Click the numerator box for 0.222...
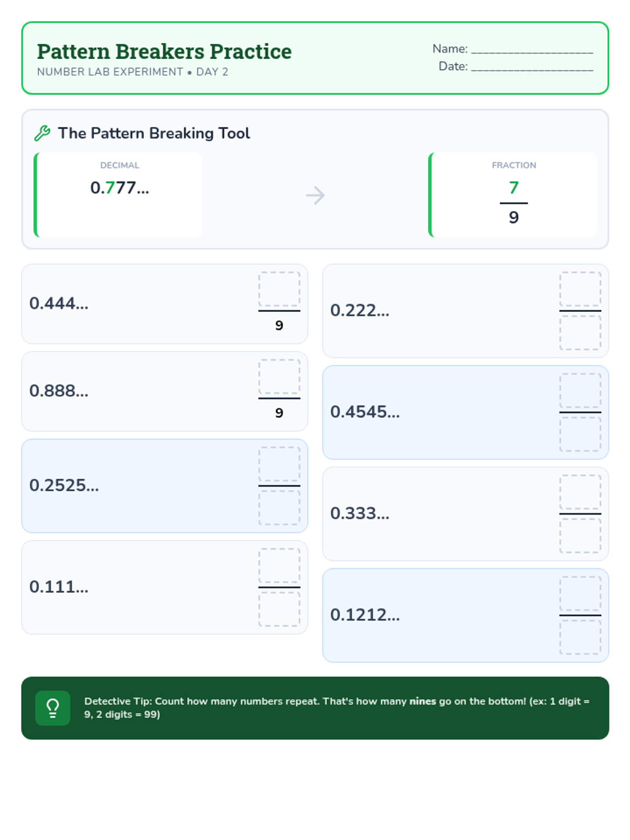The width and height of the screenshot is (630, 840). (580, 289)
